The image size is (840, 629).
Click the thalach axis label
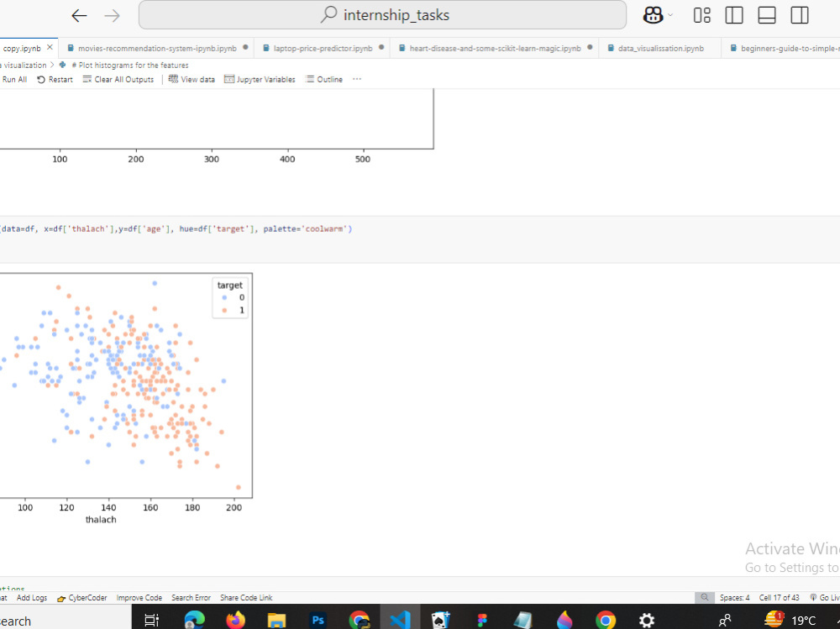101,520
